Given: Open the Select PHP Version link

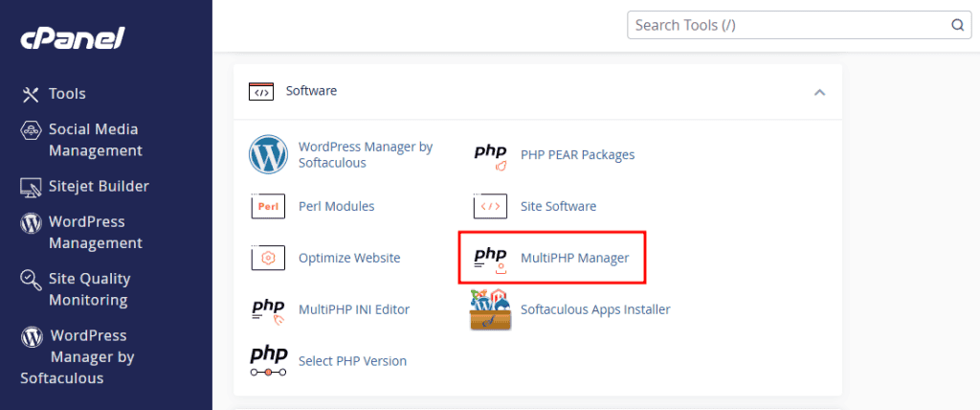Looking at the screenshot, I should coord(352,361).
